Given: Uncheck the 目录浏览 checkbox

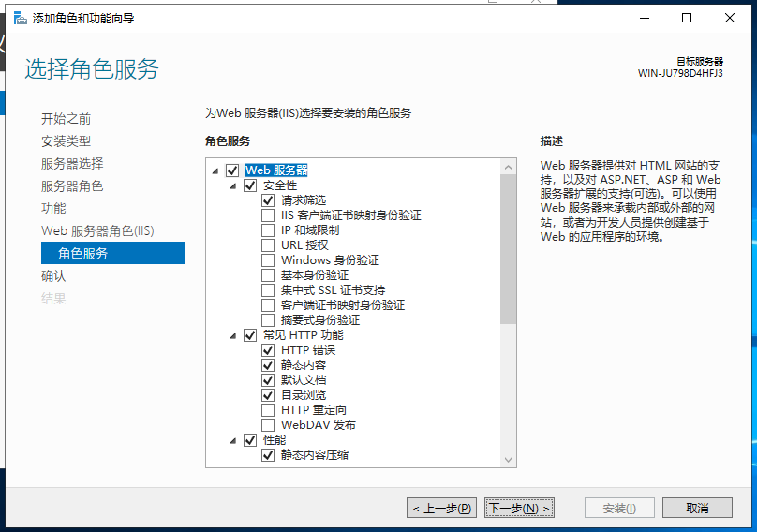Looking at the screenshot, I should point(268,395).
